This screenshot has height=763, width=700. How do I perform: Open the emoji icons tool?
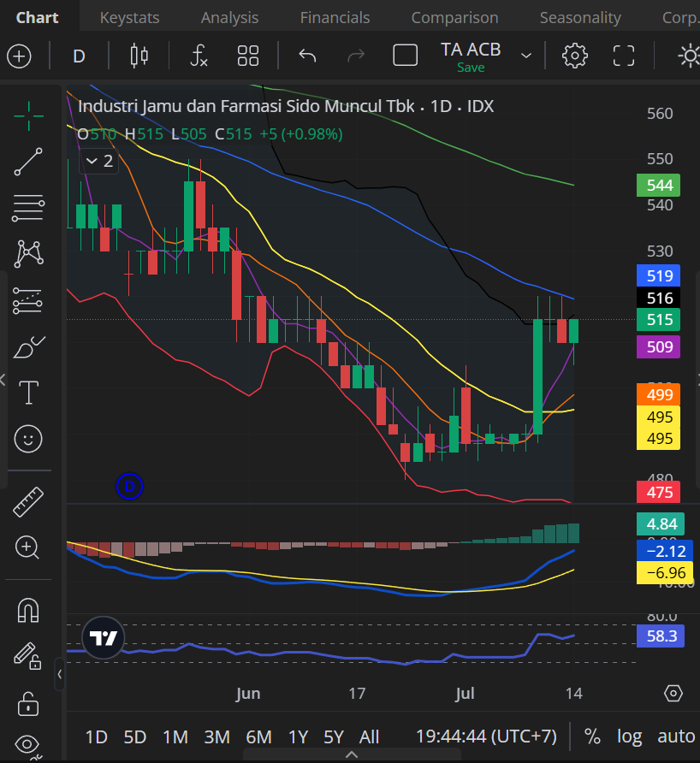pyautogui.click(x=28, y=439)
